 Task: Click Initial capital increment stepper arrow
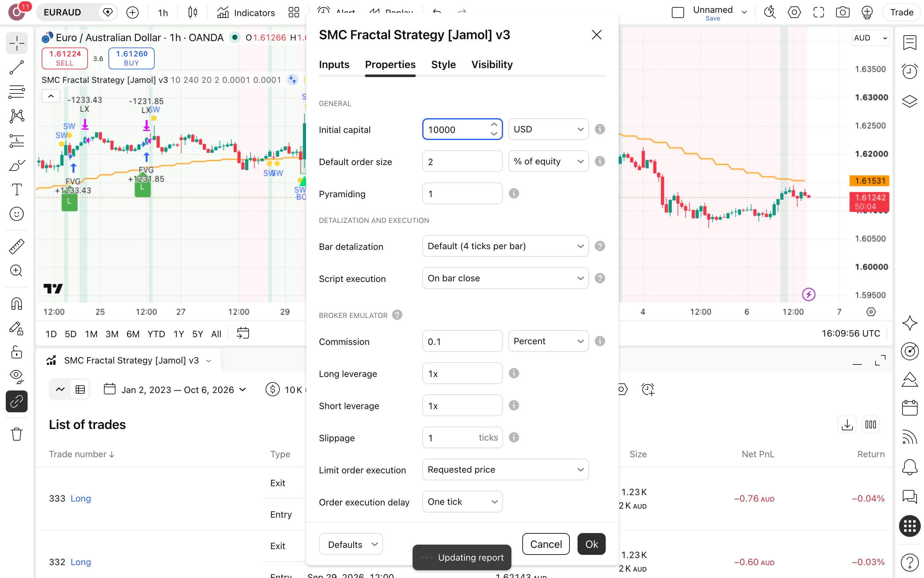coord(494,125)
